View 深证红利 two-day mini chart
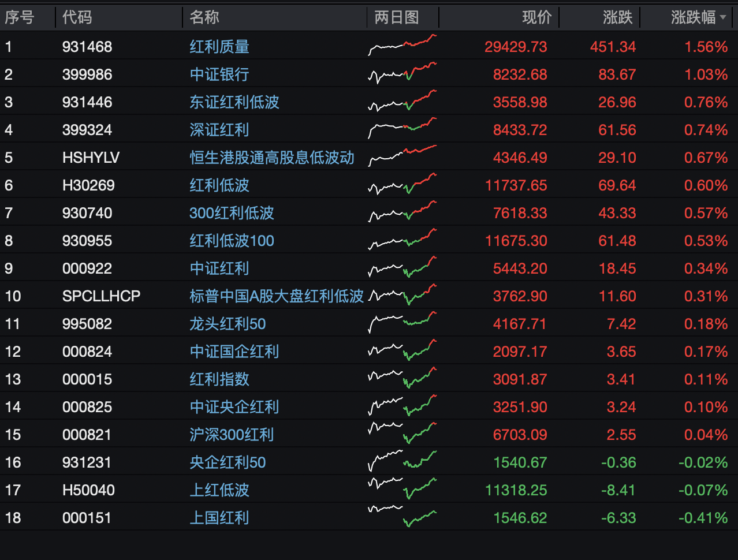Screen dimensions: 738x560 point(402,129)
